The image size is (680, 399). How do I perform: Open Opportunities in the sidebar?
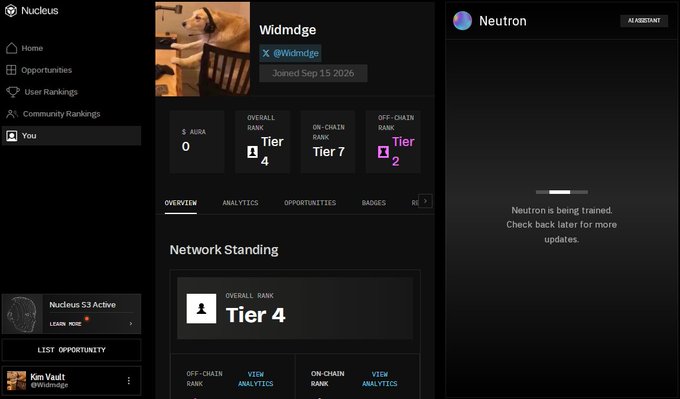[72, 70]
